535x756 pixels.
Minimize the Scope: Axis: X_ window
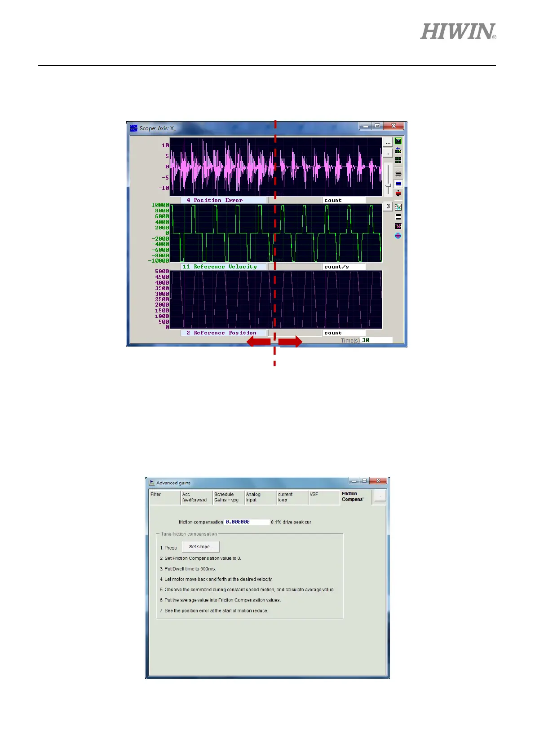point(366,126)
